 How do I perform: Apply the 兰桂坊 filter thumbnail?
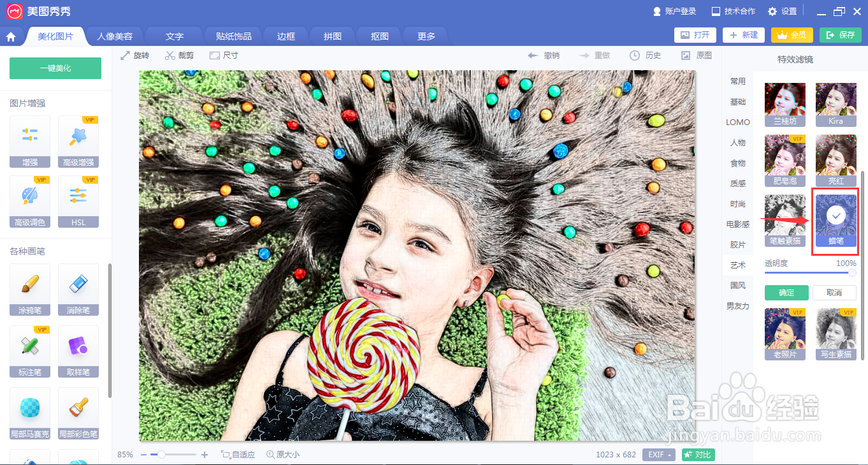(x=785, y=105)
